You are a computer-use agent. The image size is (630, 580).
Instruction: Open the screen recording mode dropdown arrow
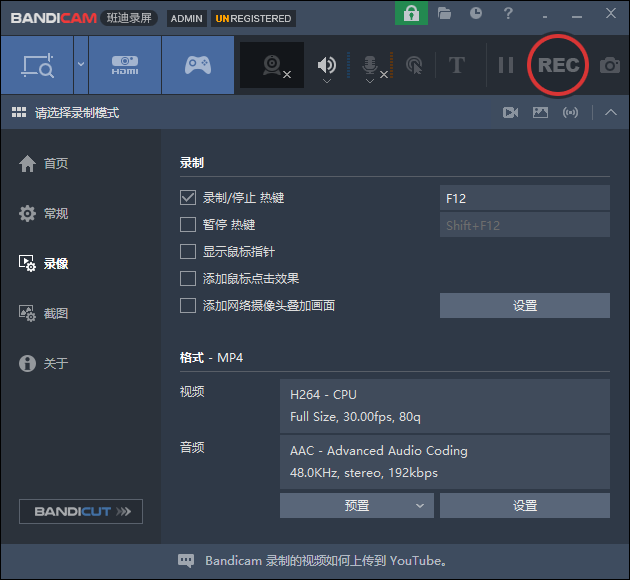pos(81,64)
